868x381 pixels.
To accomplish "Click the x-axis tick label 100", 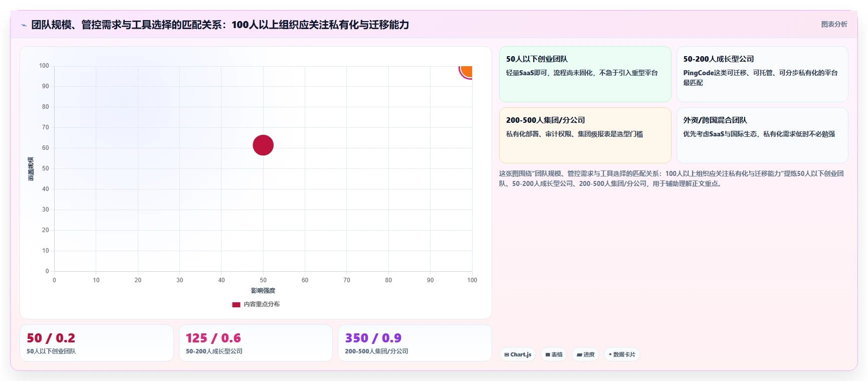I will tap(472, 280).
